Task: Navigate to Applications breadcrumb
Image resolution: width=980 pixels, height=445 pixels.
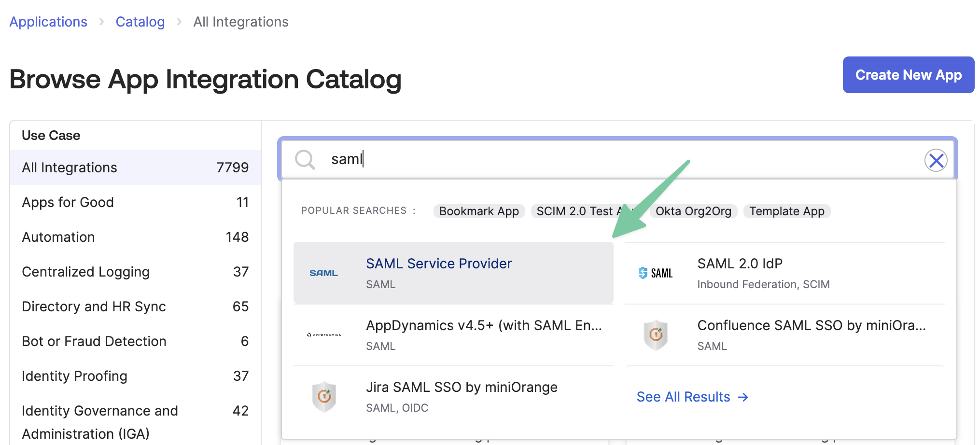Action: click(48, 21)
